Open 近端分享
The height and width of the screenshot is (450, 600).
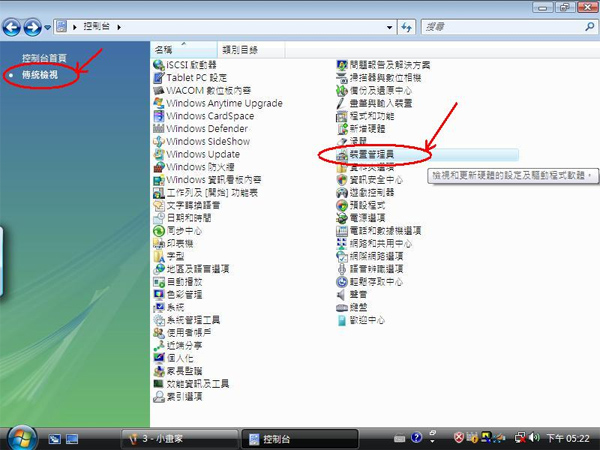(178, 346)
